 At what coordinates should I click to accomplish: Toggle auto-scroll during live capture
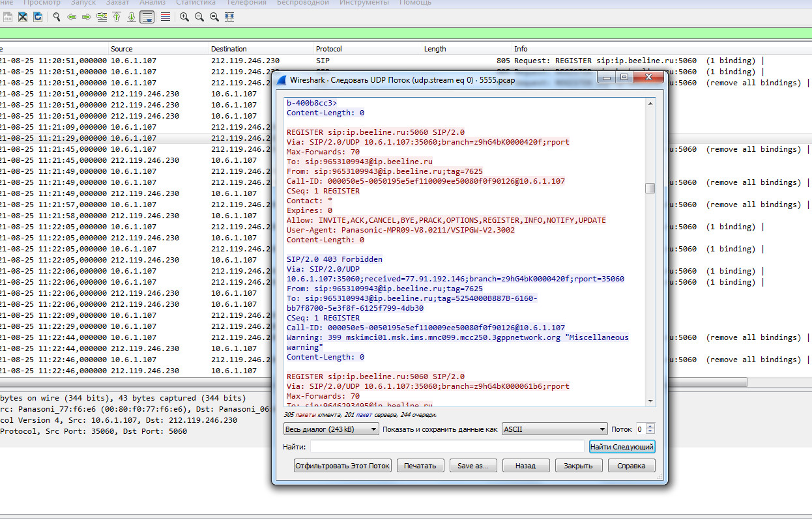[147, 17]
